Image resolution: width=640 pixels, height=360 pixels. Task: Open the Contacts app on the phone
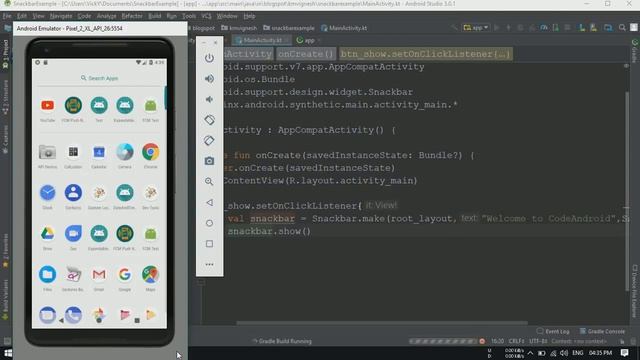73,193
